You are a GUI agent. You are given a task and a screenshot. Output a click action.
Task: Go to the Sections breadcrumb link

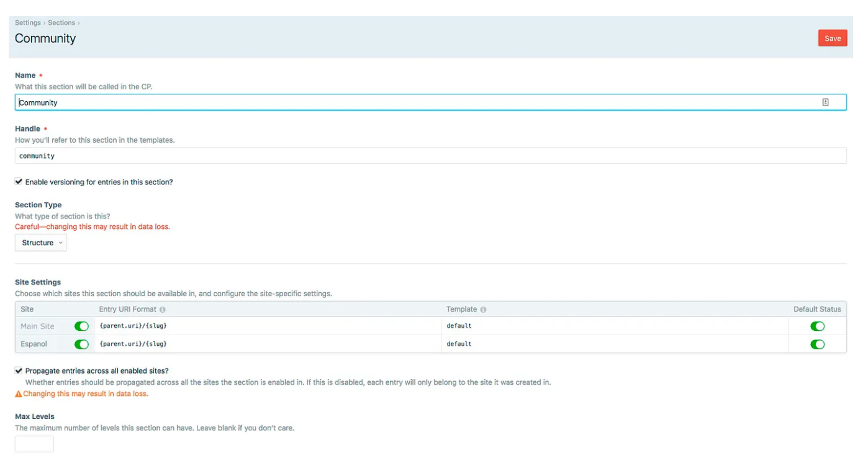61,23
